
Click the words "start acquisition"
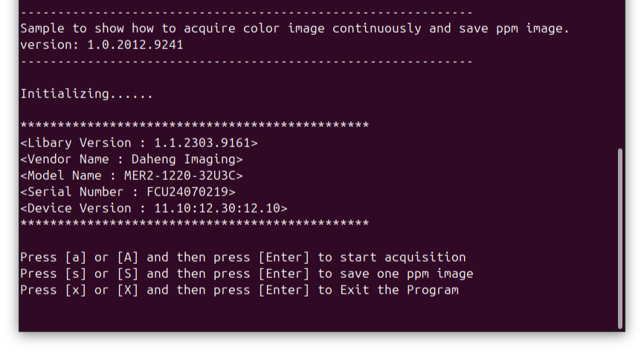click(402, 257)
